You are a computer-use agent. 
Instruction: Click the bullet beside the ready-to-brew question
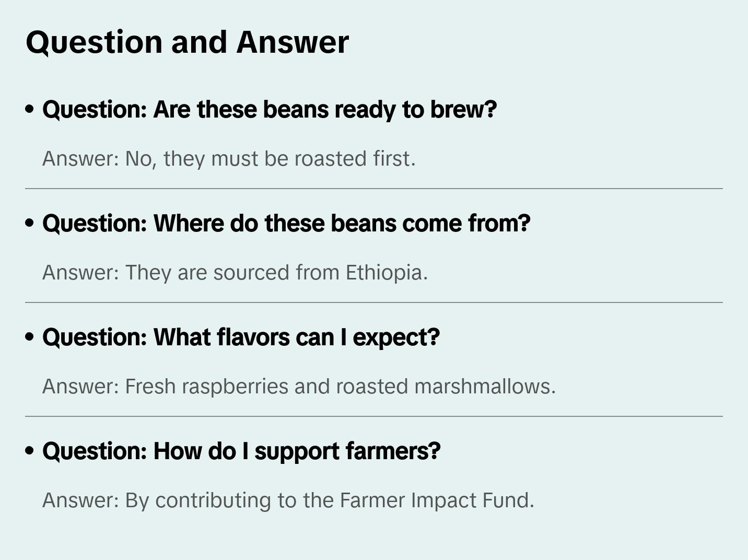pyautogui.click(x=30, y=110)
